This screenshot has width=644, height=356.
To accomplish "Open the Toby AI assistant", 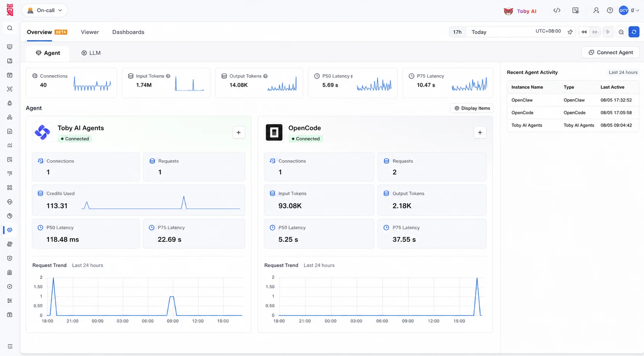I will pos(520,11).
